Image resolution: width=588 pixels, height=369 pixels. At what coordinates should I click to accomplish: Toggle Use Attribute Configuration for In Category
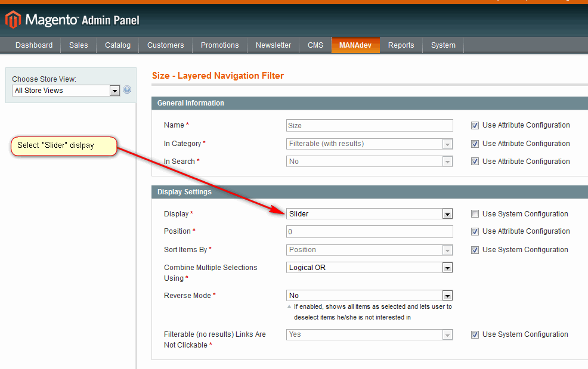tap(475, 144)
